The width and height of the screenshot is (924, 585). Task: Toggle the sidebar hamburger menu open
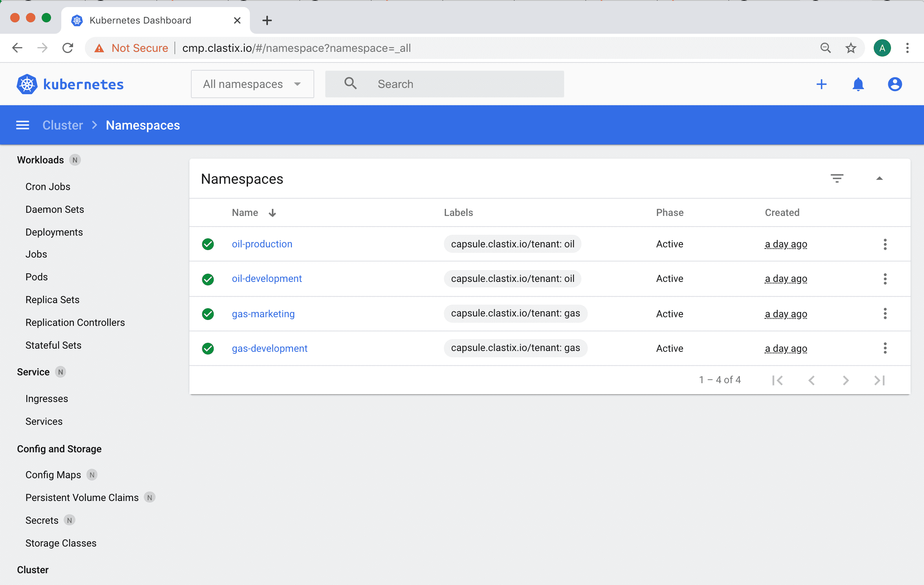22,125
